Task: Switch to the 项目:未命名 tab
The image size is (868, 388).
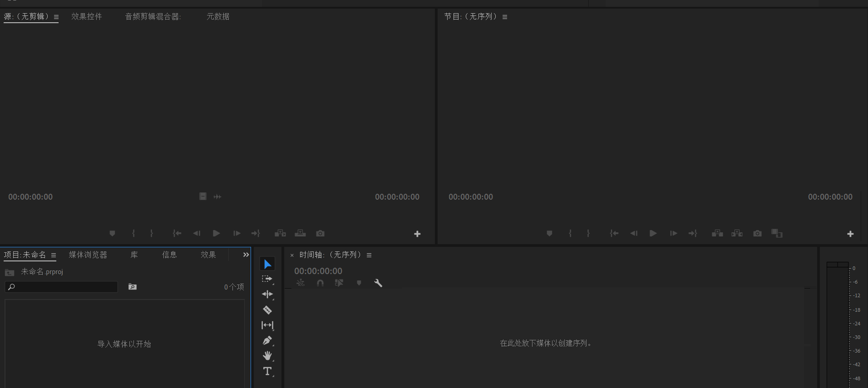Action: coord(25,255)
